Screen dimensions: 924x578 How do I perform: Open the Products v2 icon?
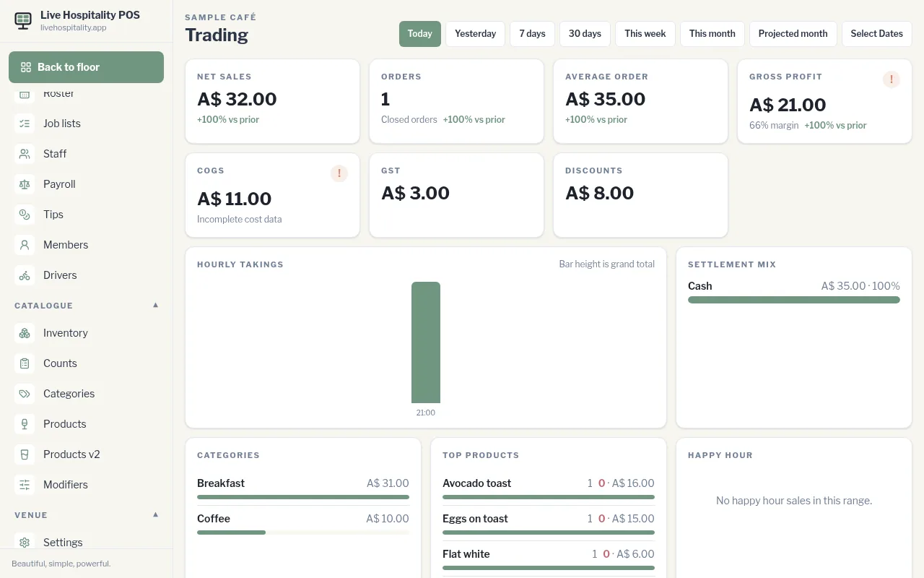(x=25, y=454)
